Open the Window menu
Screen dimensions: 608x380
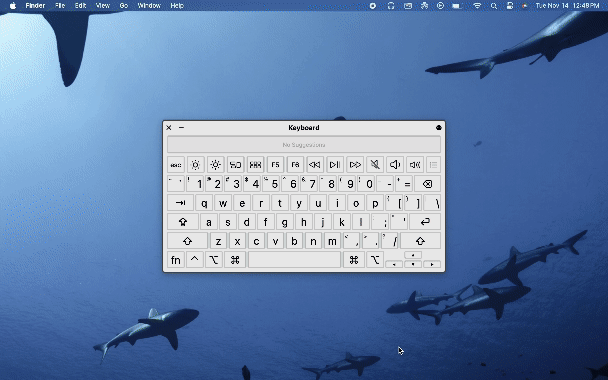[149, 5]
